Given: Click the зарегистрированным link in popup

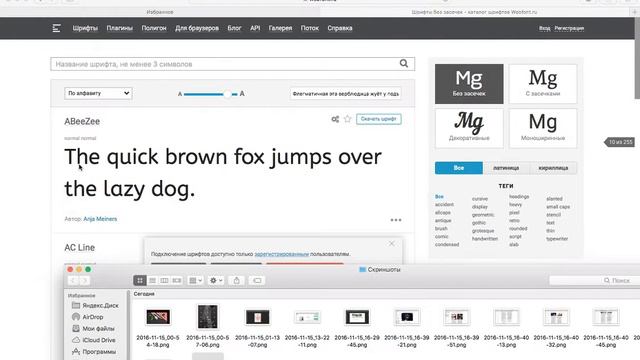Looking at the screenshot, I should 282,254.
